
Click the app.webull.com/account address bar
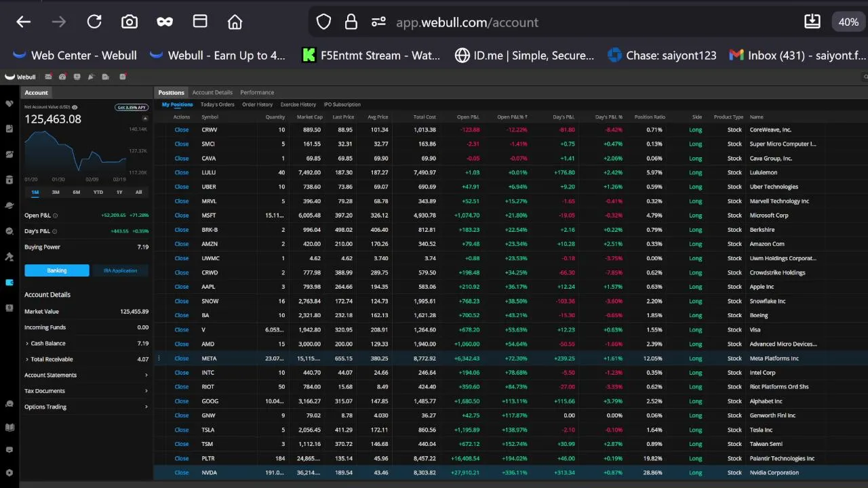[467, 22]
